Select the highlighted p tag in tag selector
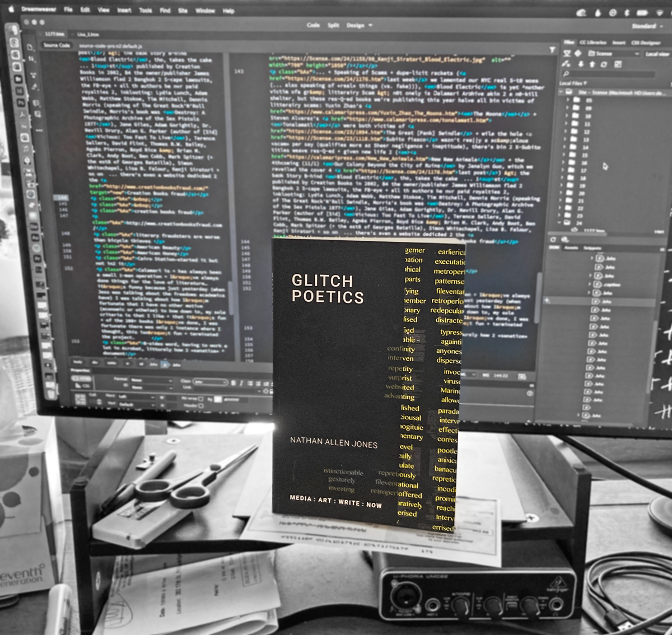This screenshot has width=672, height=635. tap(165, 365)
